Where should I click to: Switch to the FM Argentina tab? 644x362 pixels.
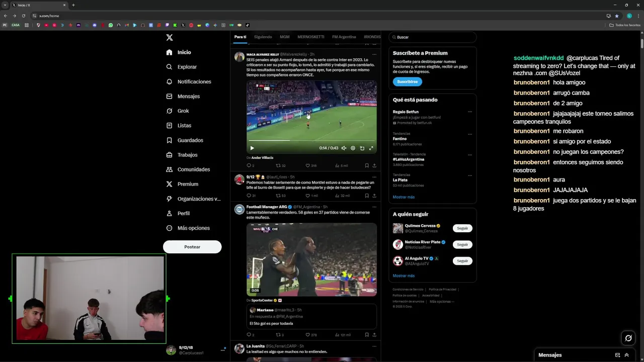[344, 37]
